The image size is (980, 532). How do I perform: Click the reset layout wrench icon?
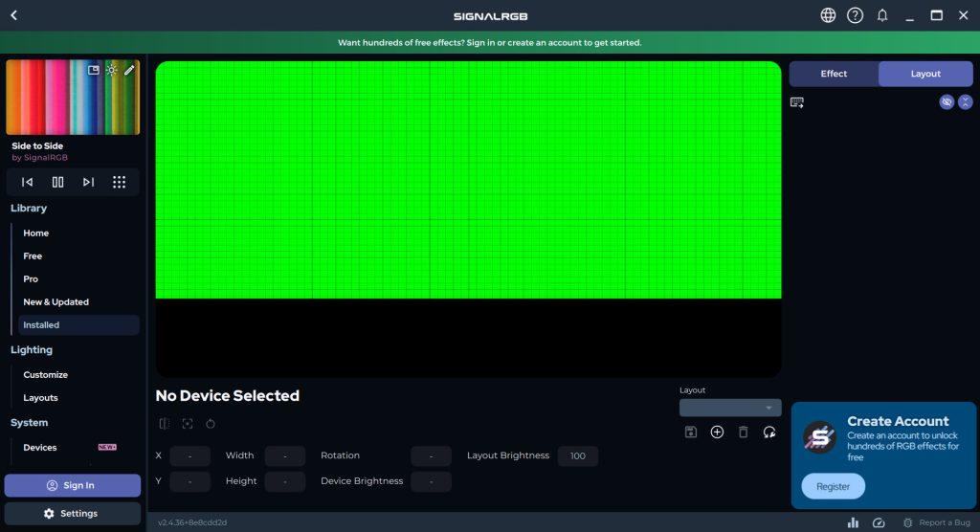769,432
